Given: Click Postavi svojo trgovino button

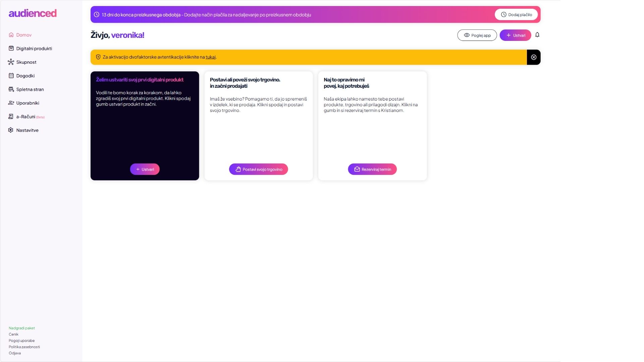Looking at the screenshot, I should (x=258, y=169).
